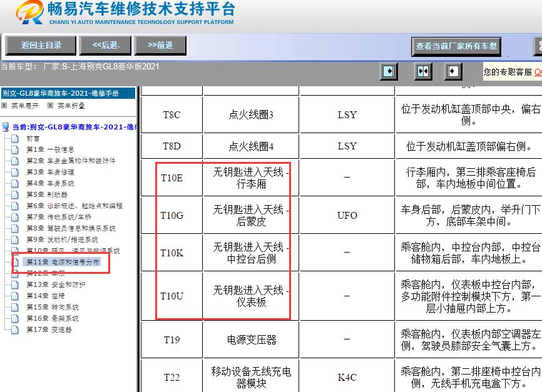Click the T19 table cell
This screenshot has height=392, width=542.
coord(171,340)
